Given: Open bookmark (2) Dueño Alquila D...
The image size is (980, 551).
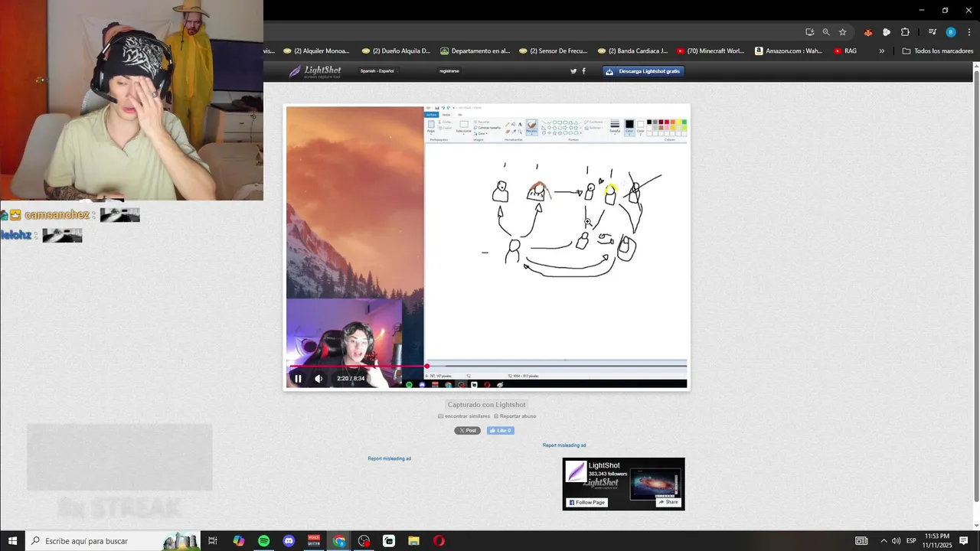Looking at the screenshot, I should pos(396,51).
